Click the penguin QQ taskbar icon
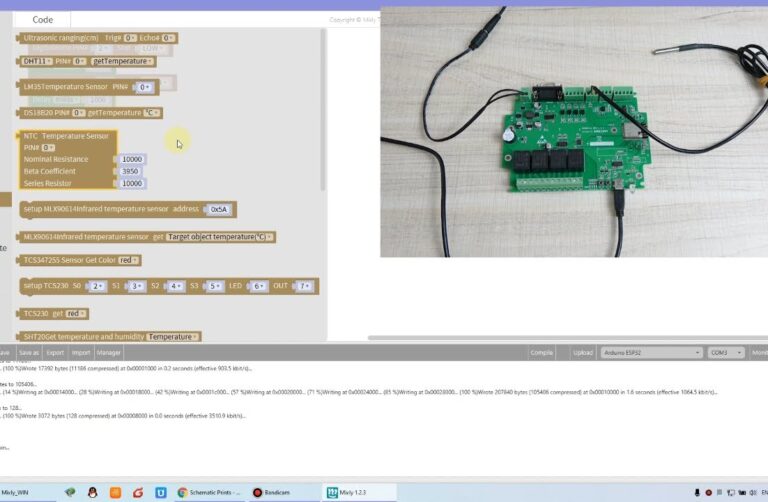The height and width of the screenshot is (502, 768). [92, 492]
